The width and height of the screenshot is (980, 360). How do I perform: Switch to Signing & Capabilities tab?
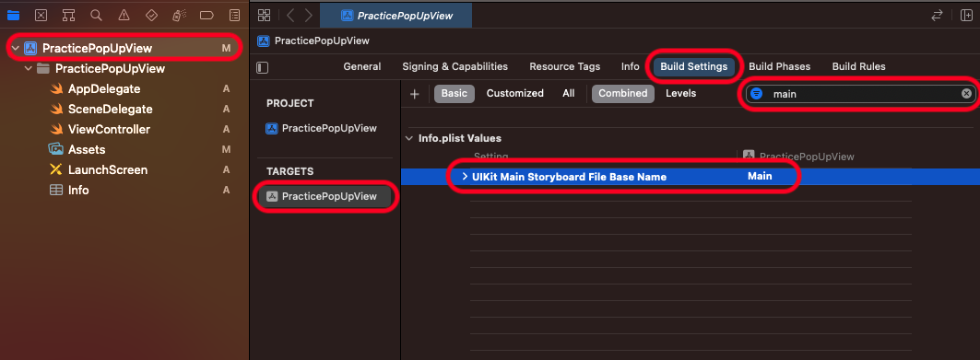pos(455,66)
